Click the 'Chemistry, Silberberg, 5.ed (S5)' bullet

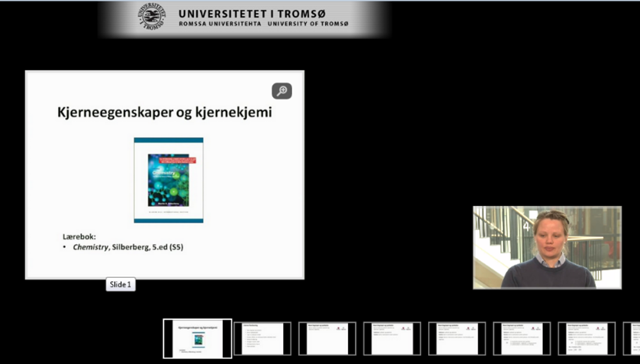tap(128, 247)
